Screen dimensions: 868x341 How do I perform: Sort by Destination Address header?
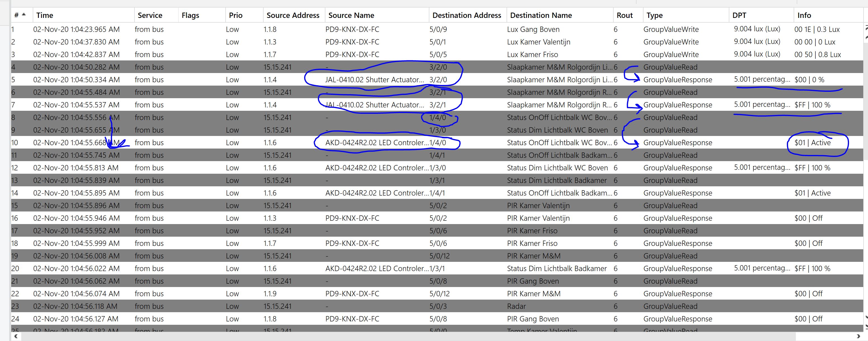(x=467, y=15)
